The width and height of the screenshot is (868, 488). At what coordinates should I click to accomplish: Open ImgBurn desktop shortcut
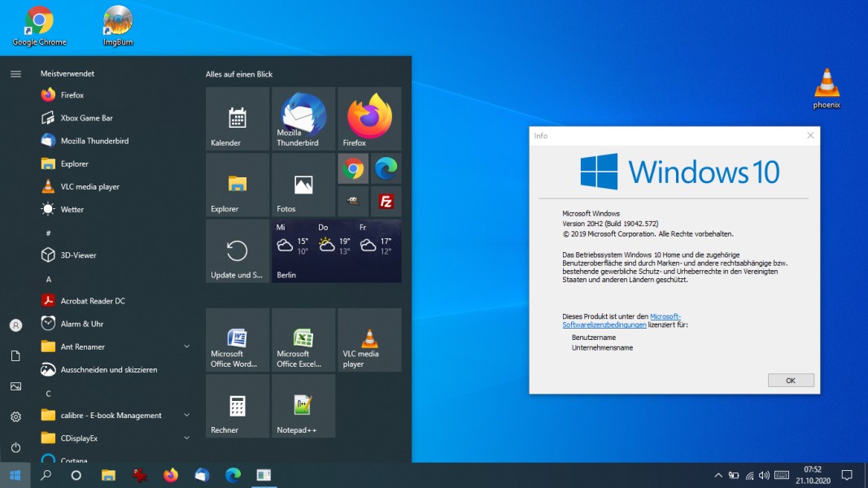(118, 26)
